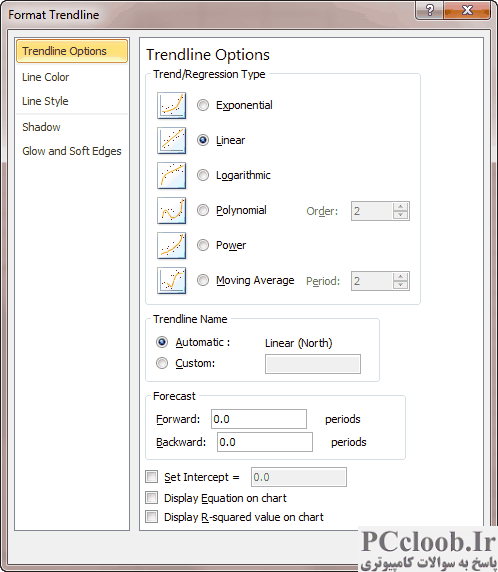The image size is (498, 572).
Task: Click the Power trendline chart icon
Action: click(171, 246)
